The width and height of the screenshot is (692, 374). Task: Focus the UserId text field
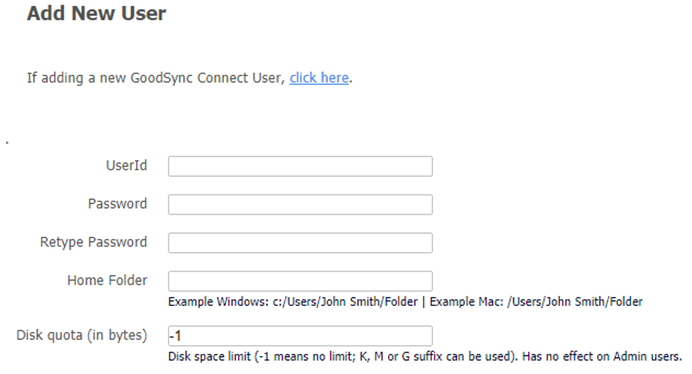300,166
